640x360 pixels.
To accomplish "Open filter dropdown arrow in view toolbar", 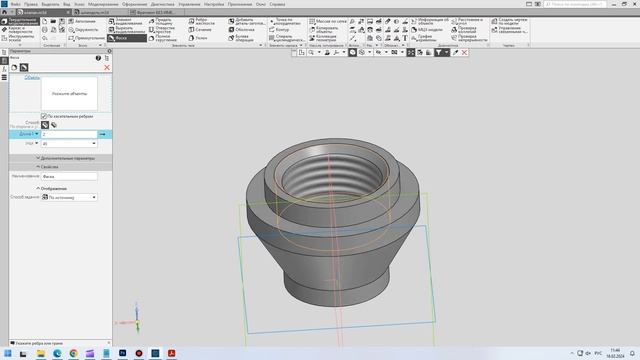I will tap(446, 52).
